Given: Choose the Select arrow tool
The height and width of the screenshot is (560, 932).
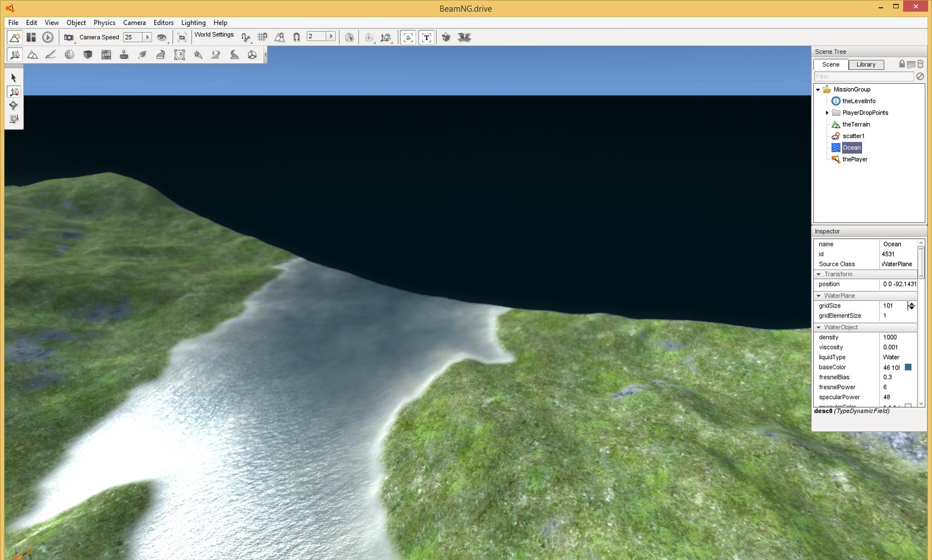Looking at the screenshot, I should 14,78.
